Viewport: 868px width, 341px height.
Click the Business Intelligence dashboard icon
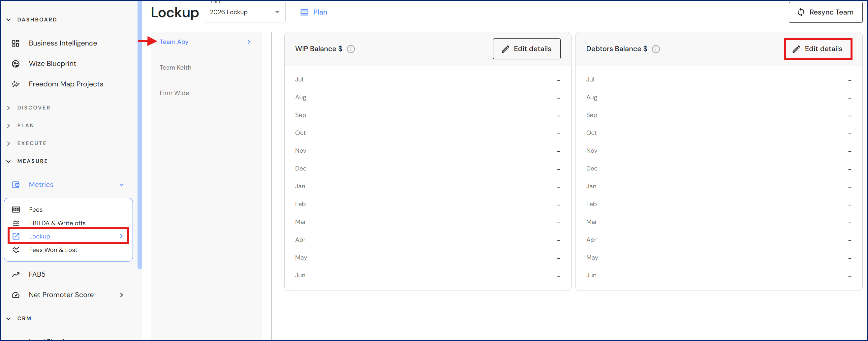[x=15, y=43]
